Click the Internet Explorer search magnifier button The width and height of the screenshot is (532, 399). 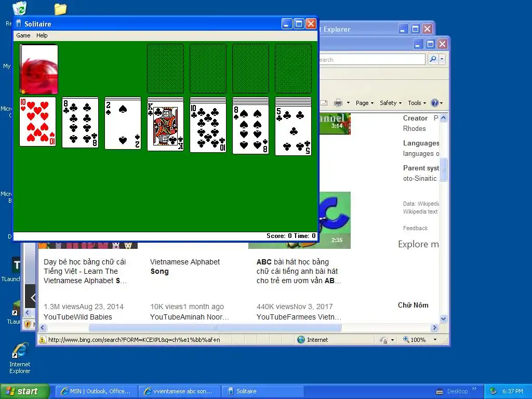(x=433, y=59)
